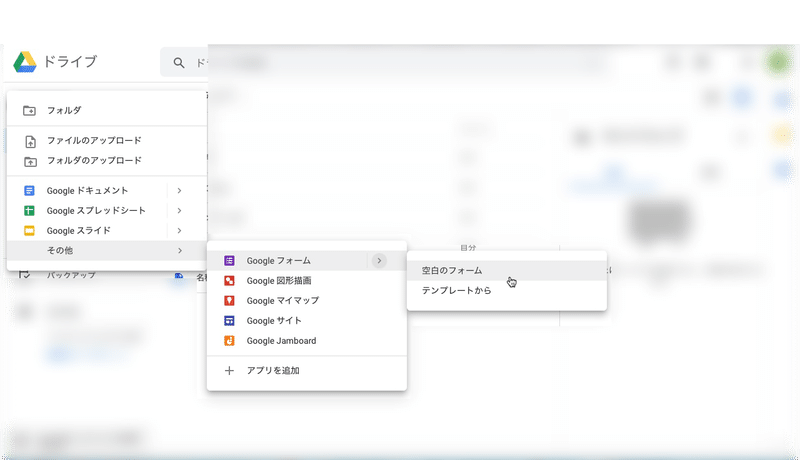Click the Google Drawings red icon
Image resolution: width=800 pixels, height=460 pixels.
tap(230, 280)
